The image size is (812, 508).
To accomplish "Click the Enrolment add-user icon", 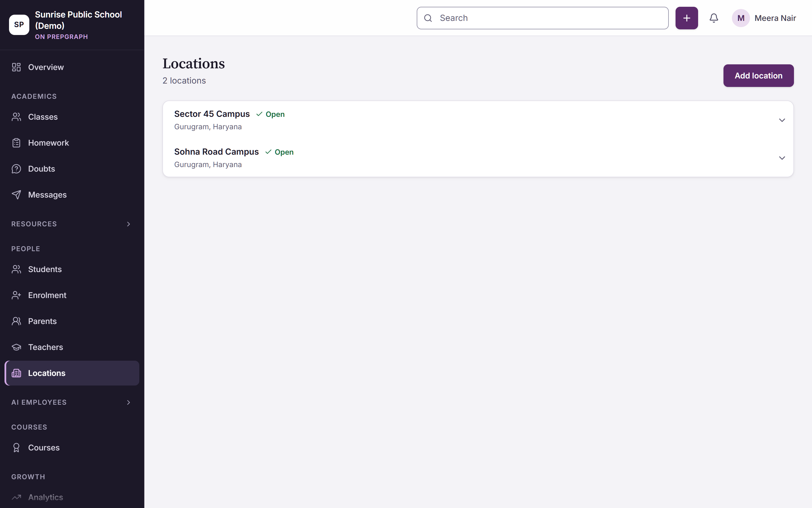I will point(16,295).
